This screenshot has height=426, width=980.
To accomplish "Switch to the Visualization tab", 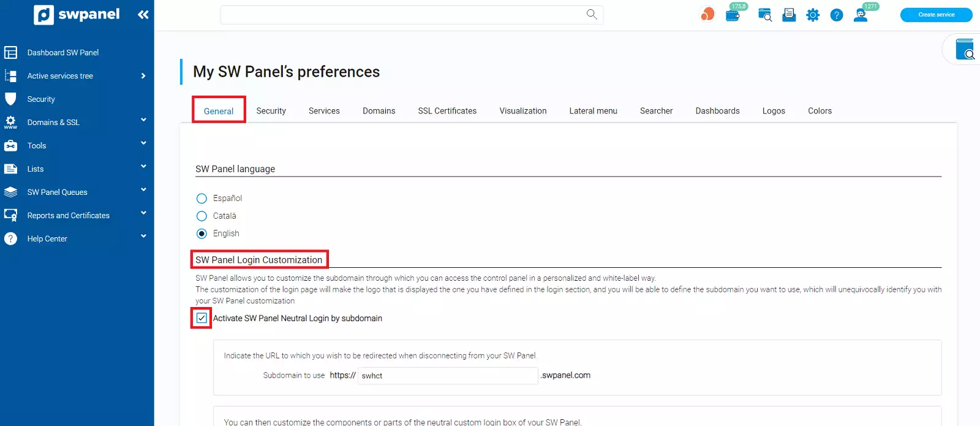I will (522, 111).
